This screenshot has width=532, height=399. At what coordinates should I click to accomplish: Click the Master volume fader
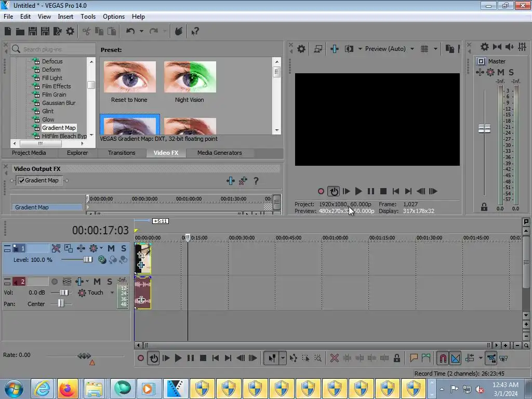(x=484, y=129)
